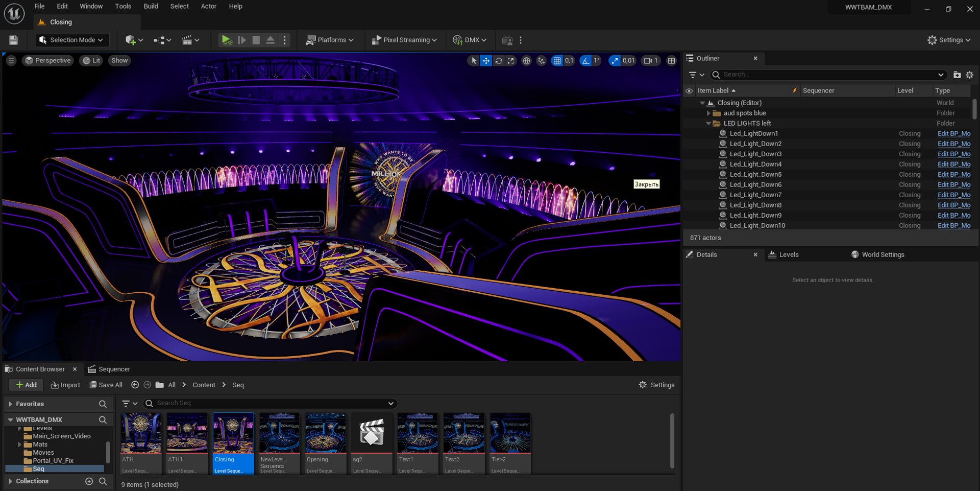Click the viewport layout maximize icon

672,61
